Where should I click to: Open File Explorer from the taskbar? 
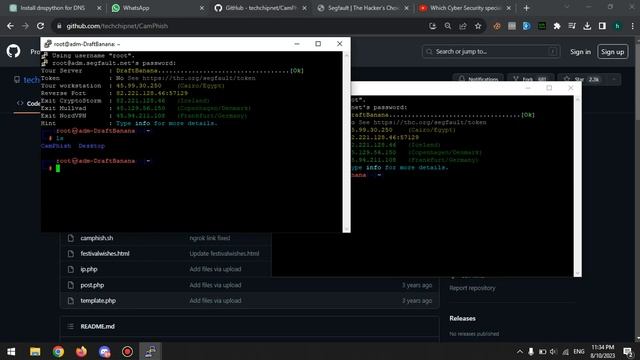pyautogui.click(x=35, y=351)
